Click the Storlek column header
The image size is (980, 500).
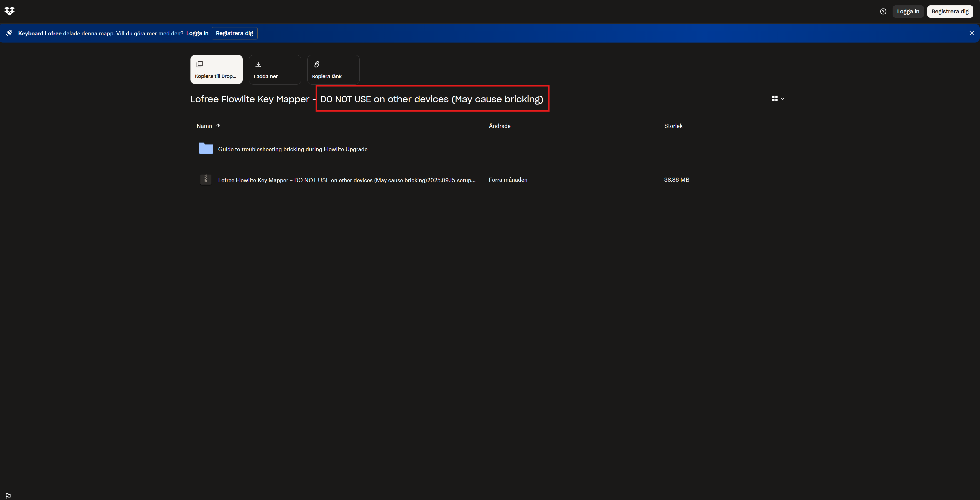[673, 126]
